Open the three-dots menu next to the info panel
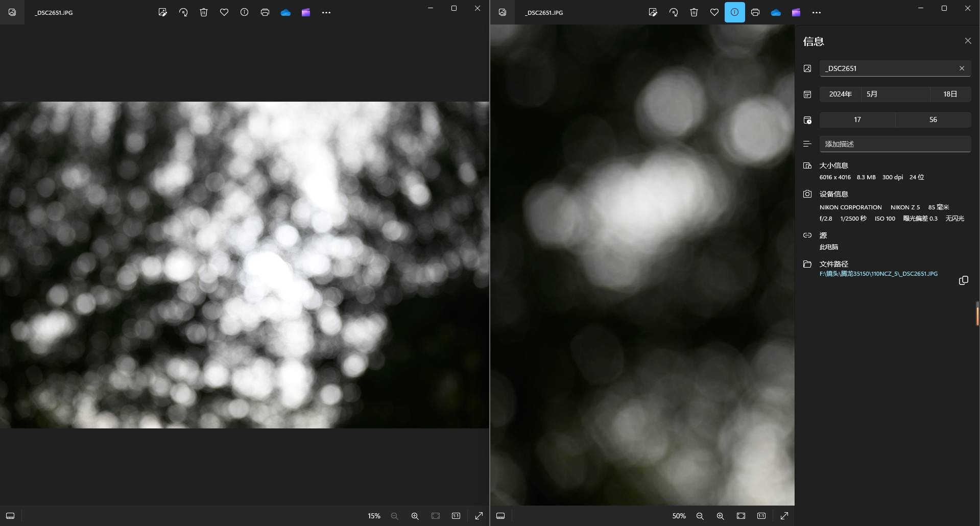Viewport: 980px width, 526px height. (x=817, y=12)
